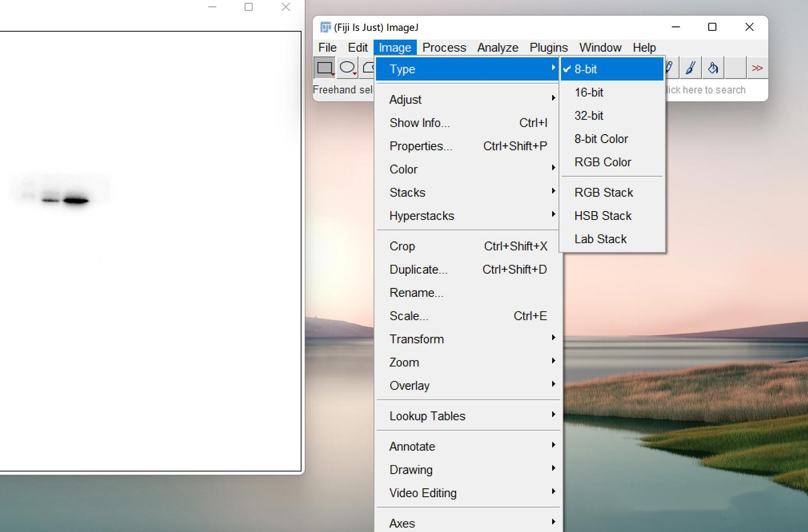Select the partially hidden Polygon selection tool
Viewport: 808px width, 532px height.
[368, 68]
